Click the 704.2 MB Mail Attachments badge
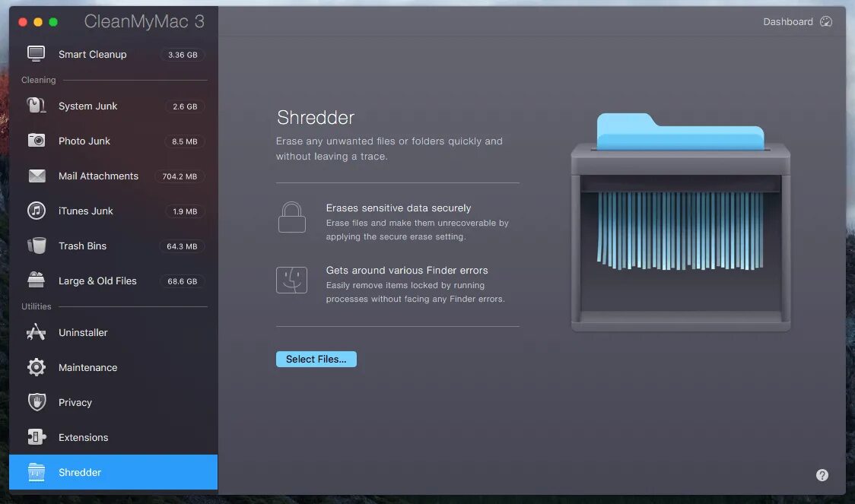 pos(180,176)
